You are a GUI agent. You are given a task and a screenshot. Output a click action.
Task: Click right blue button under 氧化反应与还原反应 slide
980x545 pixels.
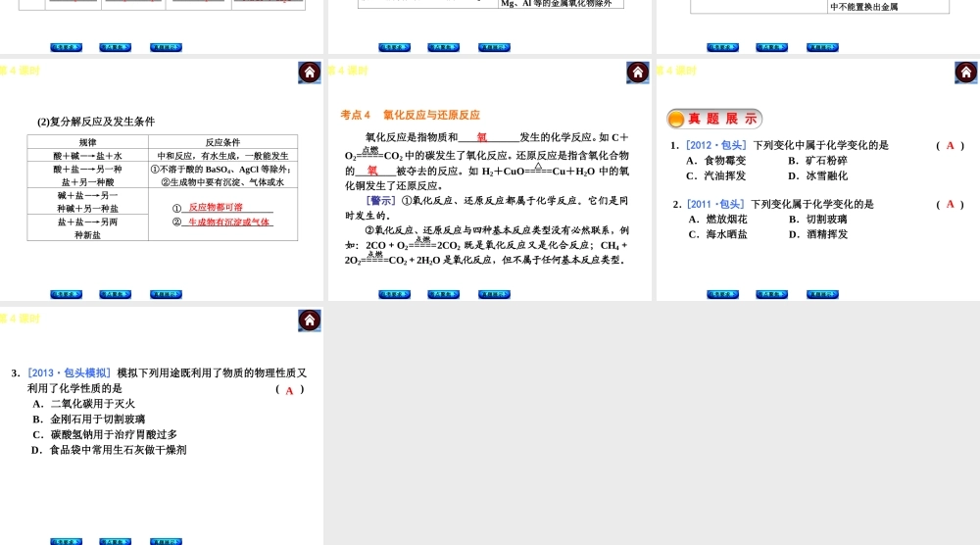pos(494,294)
